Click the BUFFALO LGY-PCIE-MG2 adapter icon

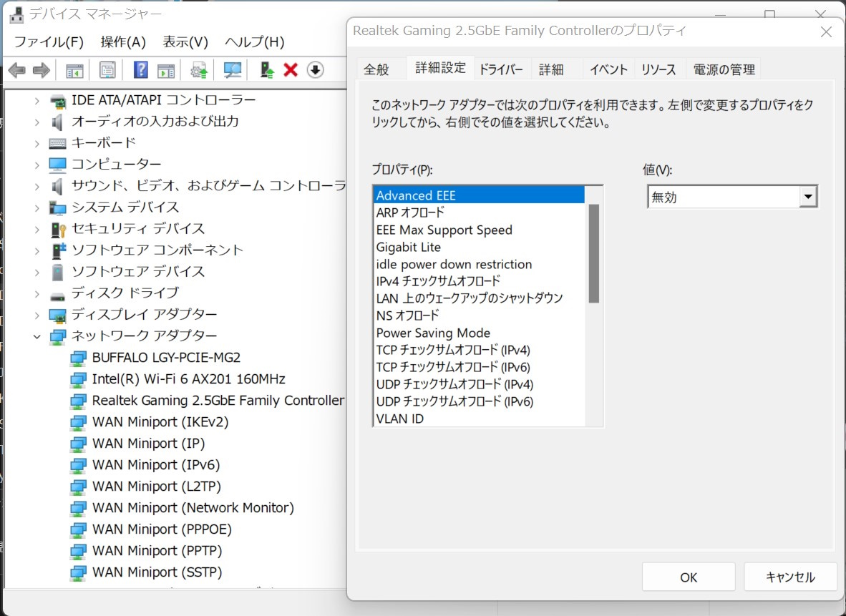(78, 358)
